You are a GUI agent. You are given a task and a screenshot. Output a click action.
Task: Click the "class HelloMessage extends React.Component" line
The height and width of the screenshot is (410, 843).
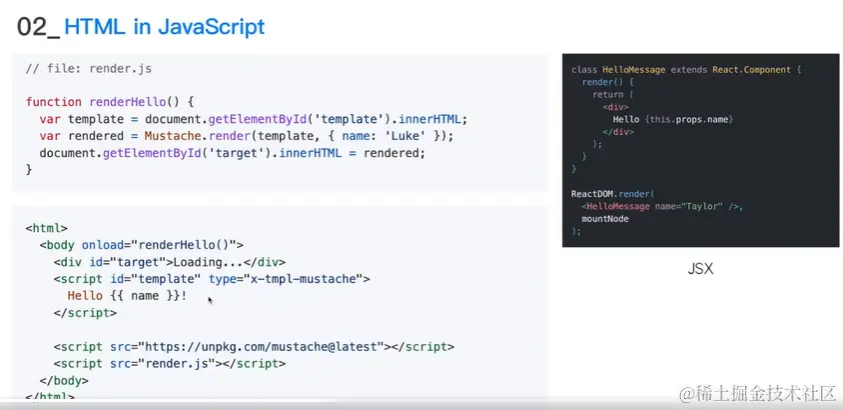coord(687,70)
